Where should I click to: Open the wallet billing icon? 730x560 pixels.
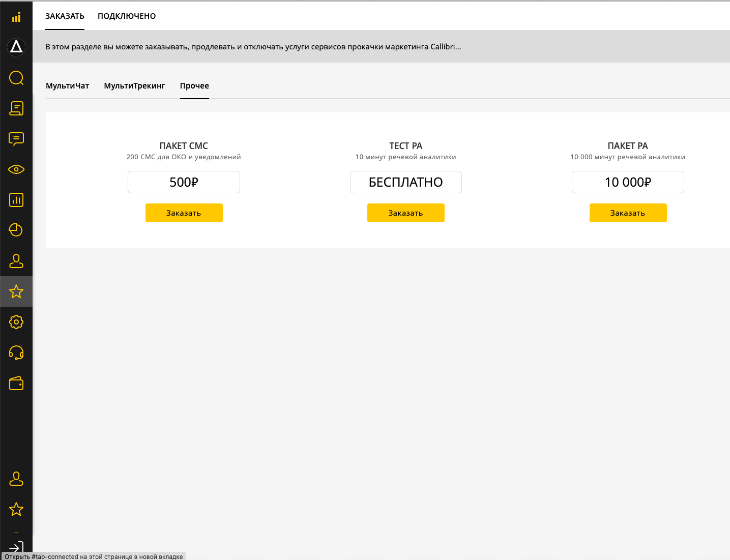(16, 384)
